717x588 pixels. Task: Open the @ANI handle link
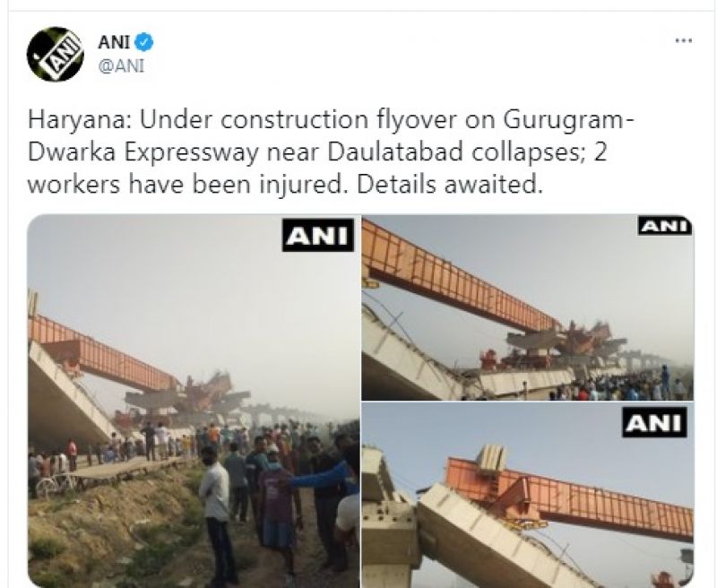pyautogui.click(x=121, y=66)
